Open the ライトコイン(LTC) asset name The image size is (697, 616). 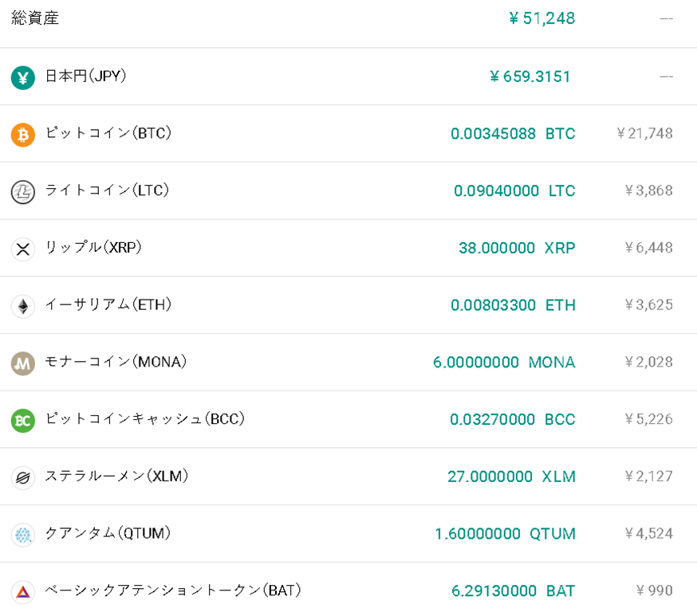point(107,190)
